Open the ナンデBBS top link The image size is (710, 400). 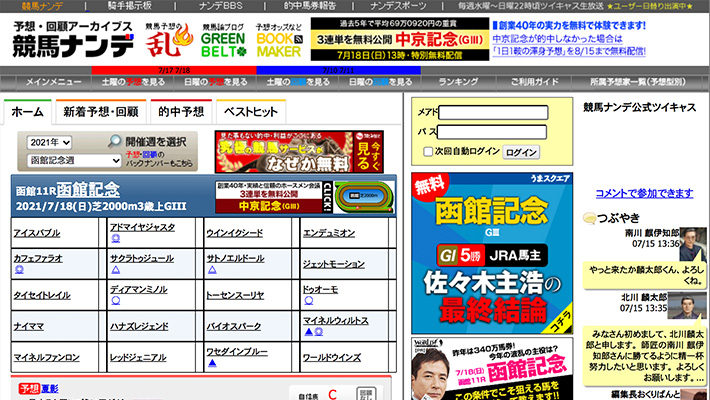(221, 6)
